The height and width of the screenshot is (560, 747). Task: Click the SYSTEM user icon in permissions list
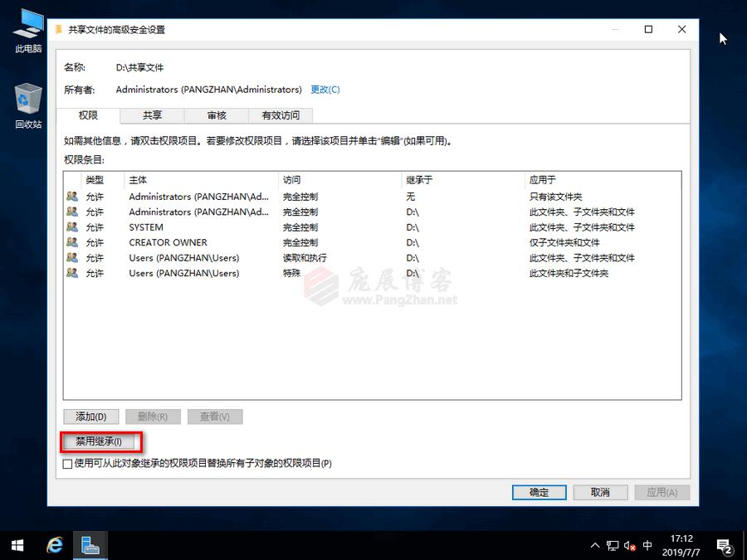click(x=73, y=227)
